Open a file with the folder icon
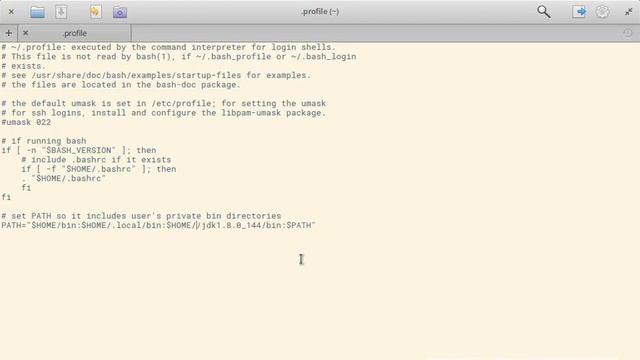 click(x=38, y=12)
